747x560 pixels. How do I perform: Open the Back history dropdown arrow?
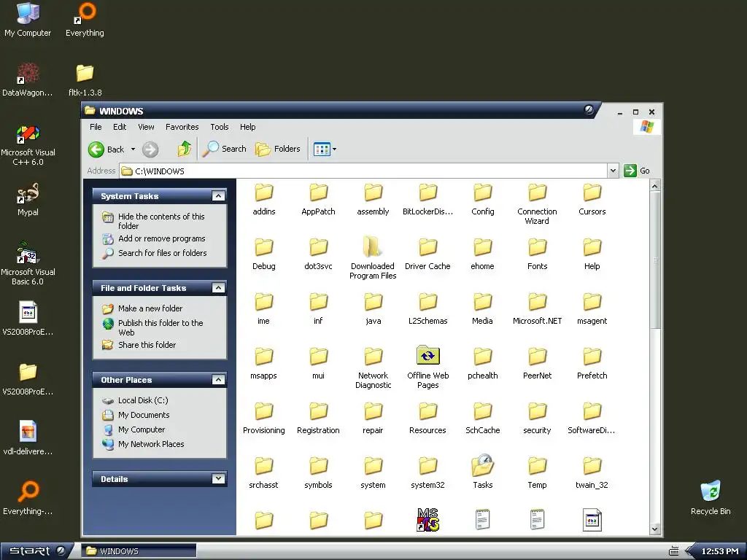[133, 149]
